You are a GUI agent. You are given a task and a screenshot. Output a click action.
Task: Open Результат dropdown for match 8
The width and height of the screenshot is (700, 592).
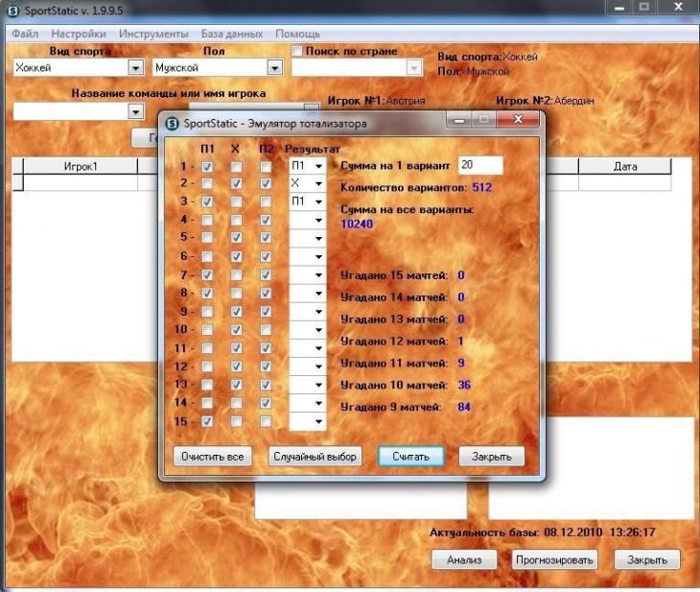click(318, 294)
